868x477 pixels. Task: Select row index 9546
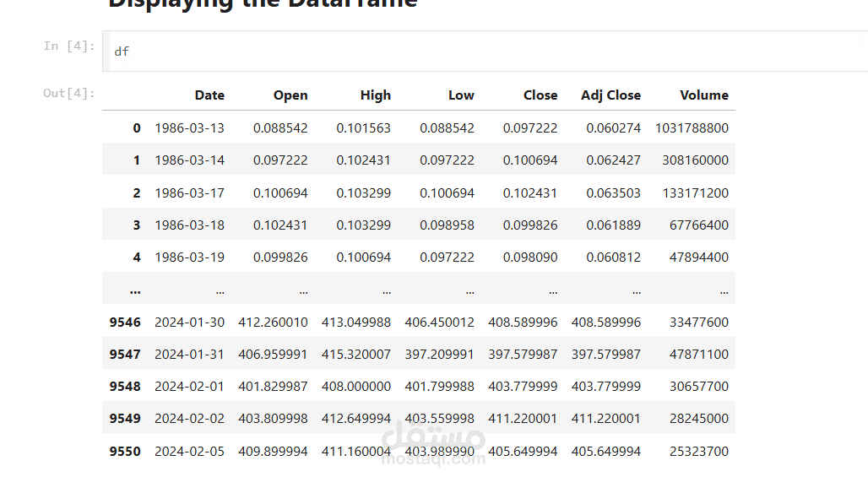pos(125,323)
